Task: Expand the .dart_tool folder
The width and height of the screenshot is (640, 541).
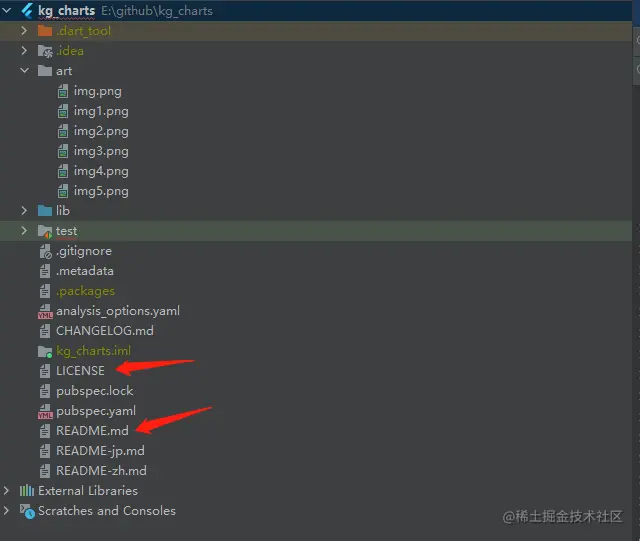Action: click(x=24, y=31)
